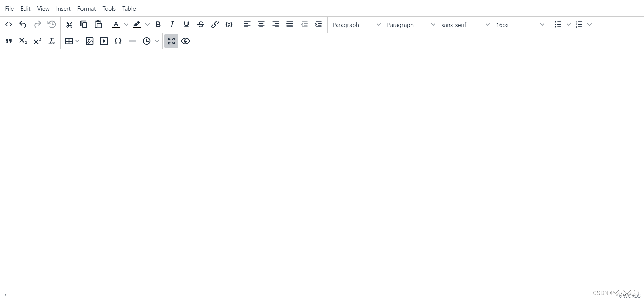Center align the text

point(261,24)
